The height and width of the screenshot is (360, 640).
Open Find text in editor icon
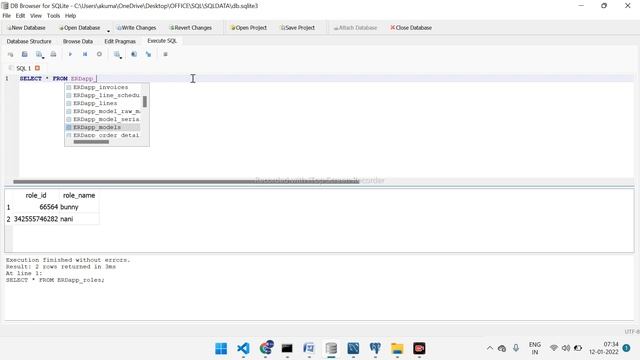click(134, 54)
